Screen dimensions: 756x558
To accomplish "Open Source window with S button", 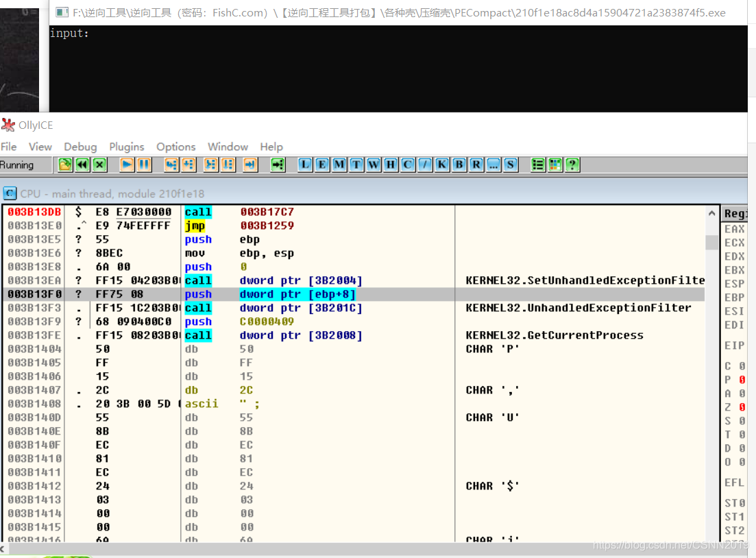I will pyautogui.click(x=511, y=165).
